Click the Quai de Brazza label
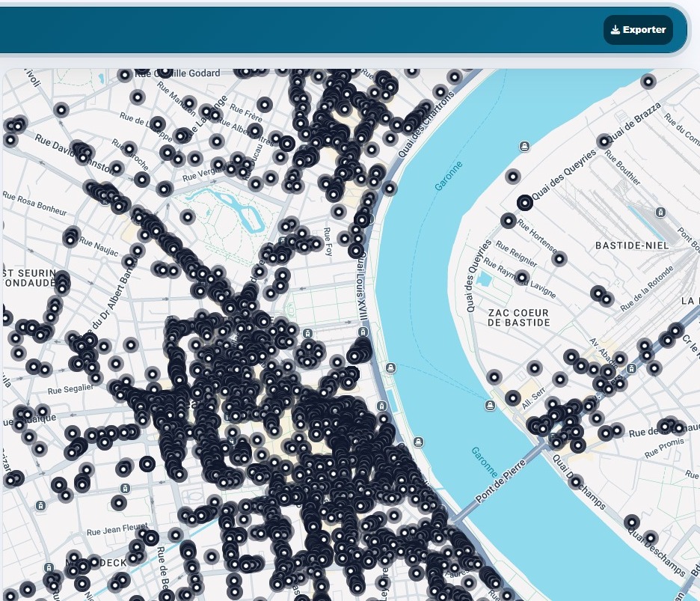Viewport: 700px width, 601px height. tap(633, 123)
